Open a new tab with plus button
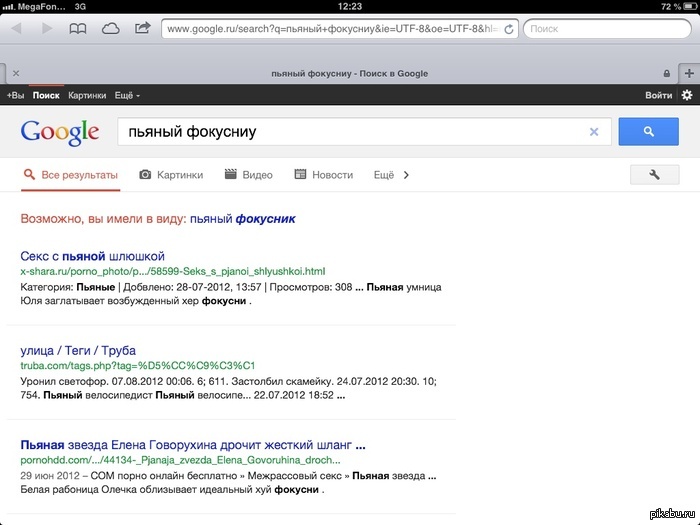This screenshot has height=525, width=700. tap(688, 73)
